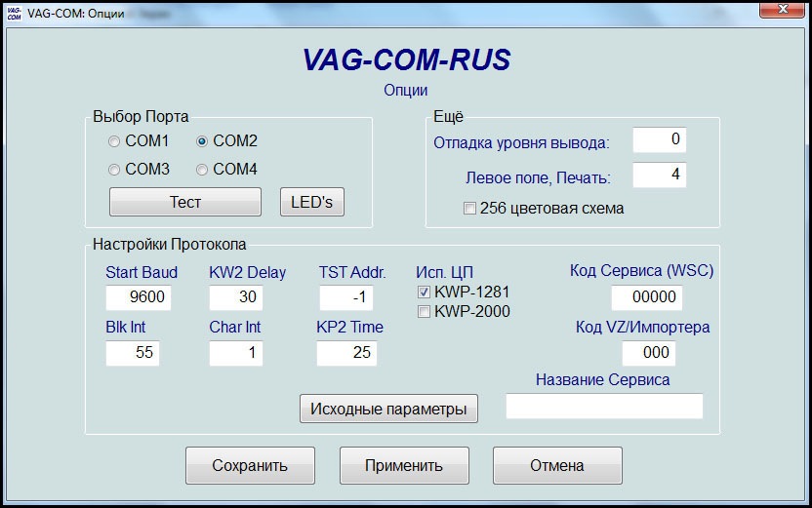Screen dimensions: 812x508
Task: Click the Название Сервиса text box
Action: click(x=604, y=406)
